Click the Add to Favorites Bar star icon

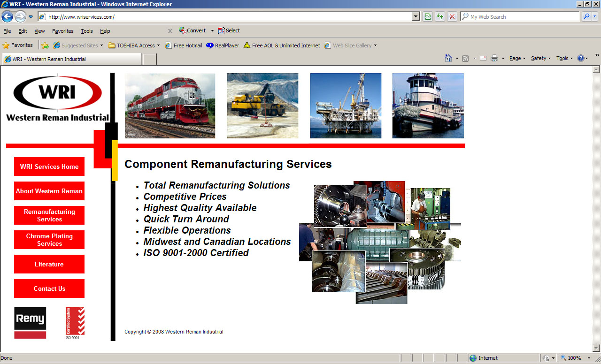45,45
